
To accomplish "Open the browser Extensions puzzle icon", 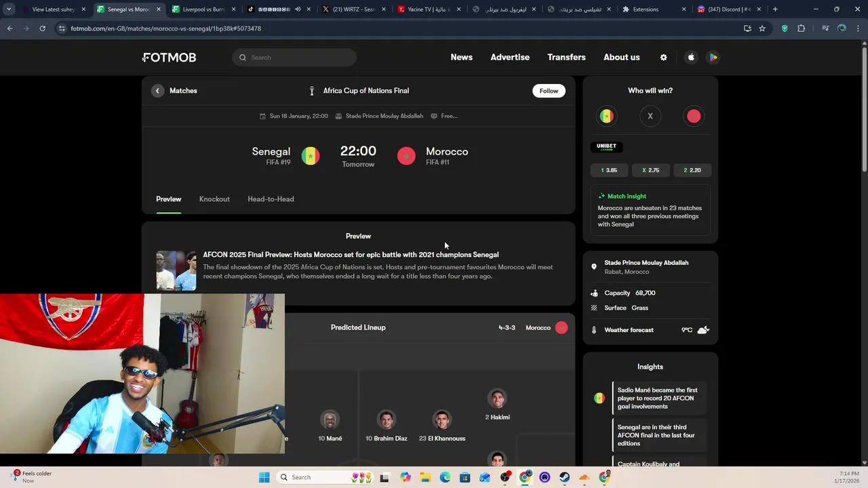I will pos(802,28).
